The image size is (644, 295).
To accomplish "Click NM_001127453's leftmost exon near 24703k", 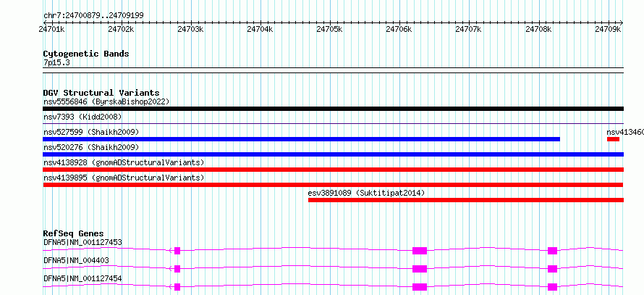I will click(x=177, y=251).
